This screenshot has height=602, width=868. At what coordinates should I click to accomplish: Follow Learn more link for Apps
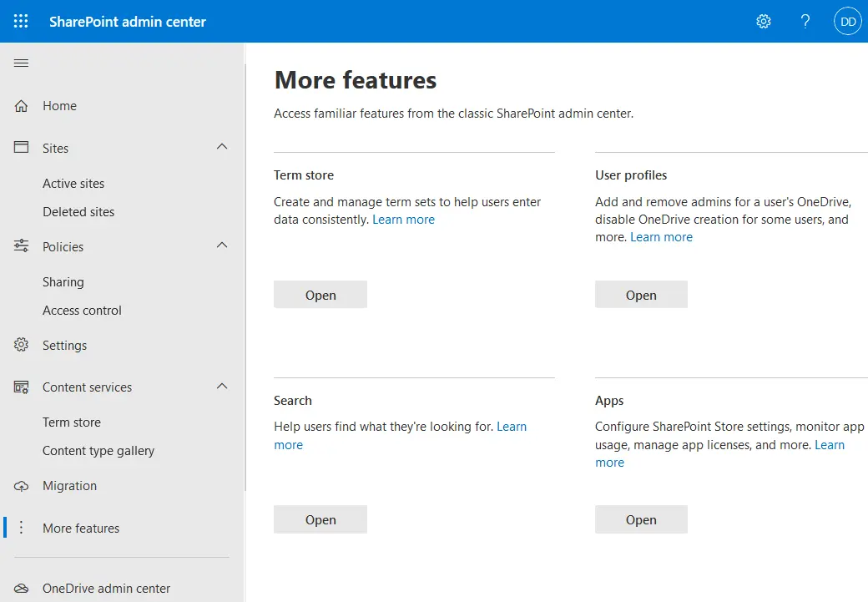click(x=830, y=445)
